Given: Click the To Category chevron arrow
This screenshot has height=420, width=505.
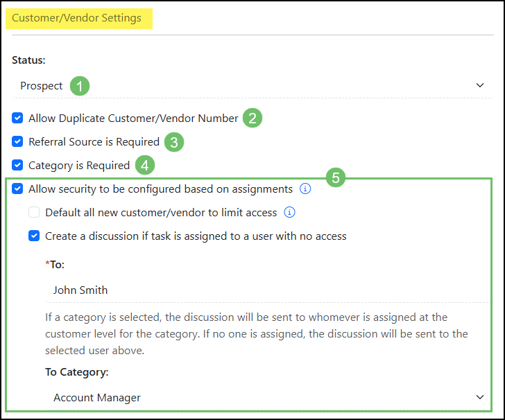Looking at the screenshot, I should tap(480, 397).
